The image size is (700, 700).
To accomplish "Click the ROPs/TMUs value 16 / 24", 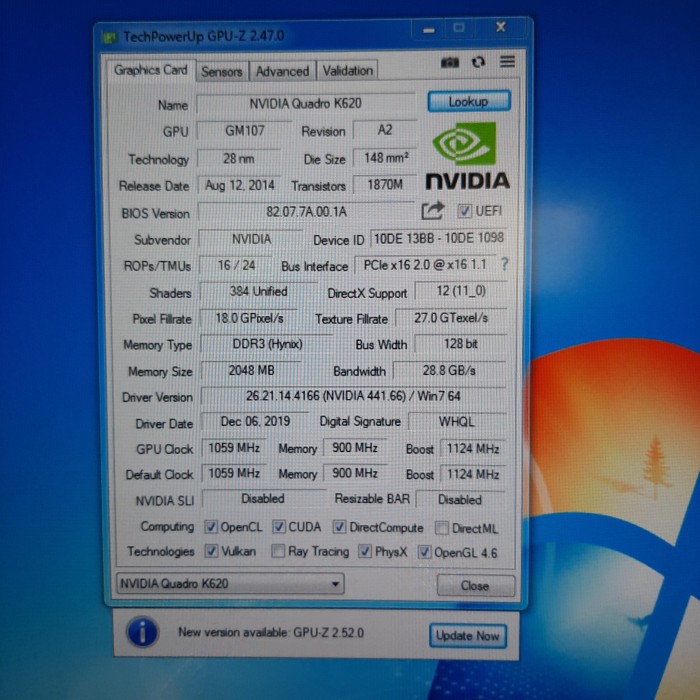I will (236, 266).
